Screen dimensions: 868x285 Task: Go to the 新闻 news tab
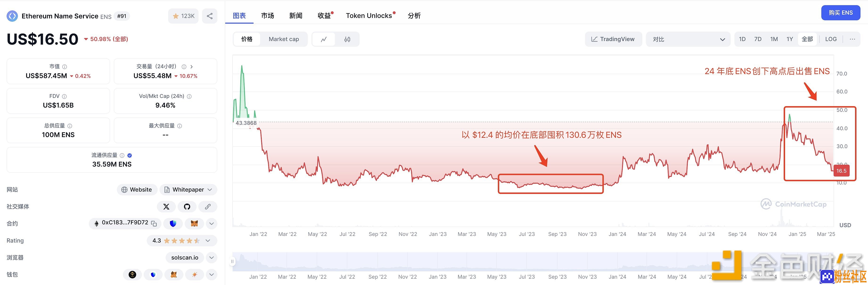295,16
